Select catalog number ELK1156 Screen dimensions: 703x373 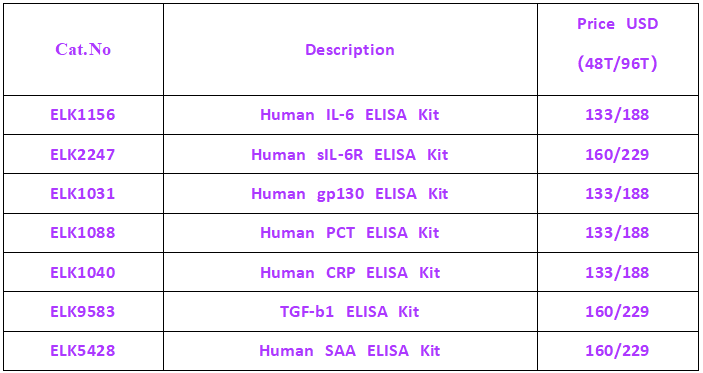tap(82, 115)
